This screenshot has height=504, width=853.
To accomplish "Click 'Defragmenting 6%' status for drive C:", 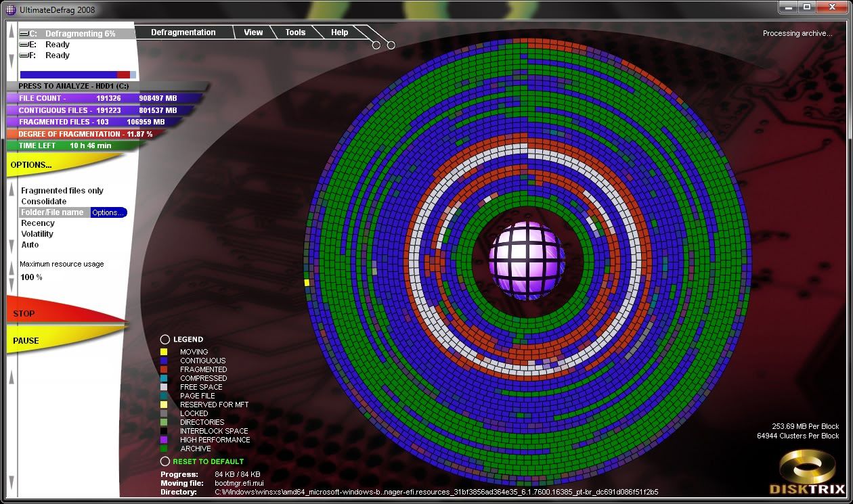I will [x=81, y=33].
